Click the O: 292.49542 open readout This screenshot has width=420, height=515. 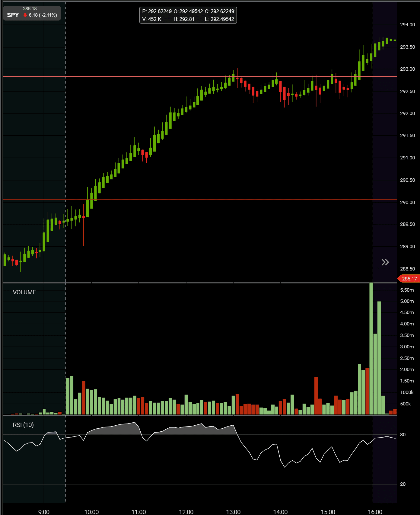[x=188, y=11]
